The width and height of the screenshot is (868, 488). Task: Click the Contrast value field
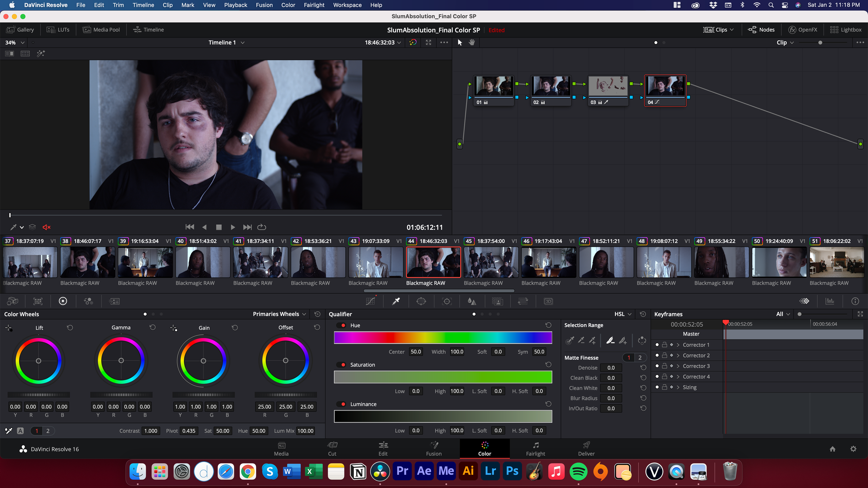[x=151, y=431]
